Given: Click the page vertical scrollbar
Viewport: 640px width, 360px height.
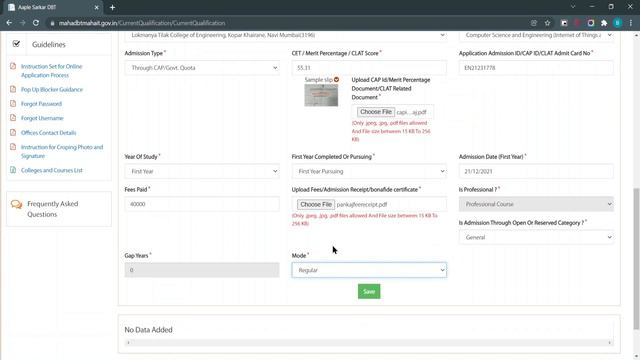Looking at the screenshot, I should tap(636, 258).
